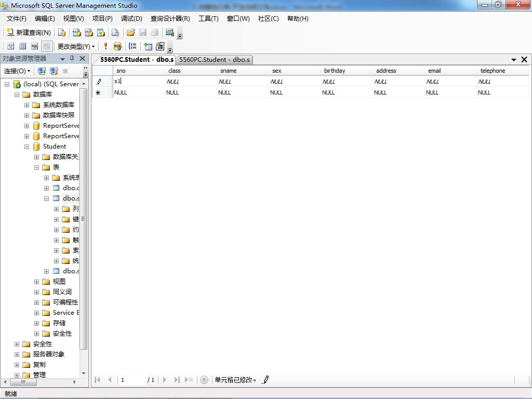Toggle the SQL pane button

point(35,46)
